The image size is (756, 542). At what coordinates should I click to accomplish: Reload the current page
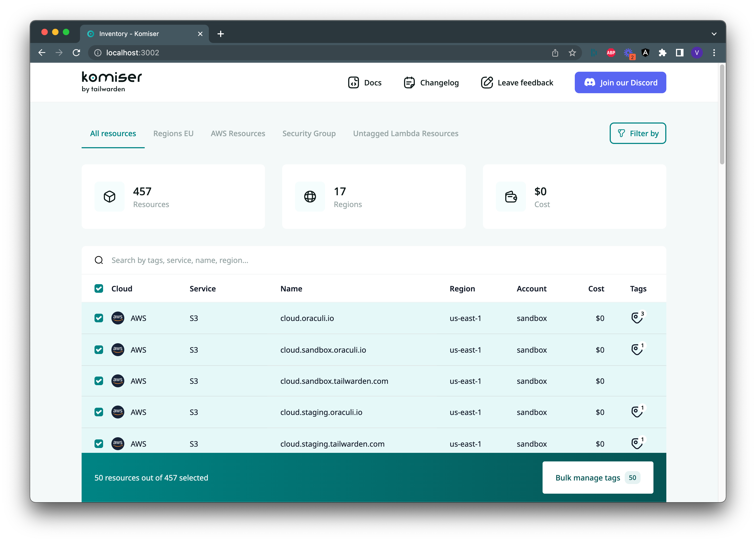[x=76, y=53]
